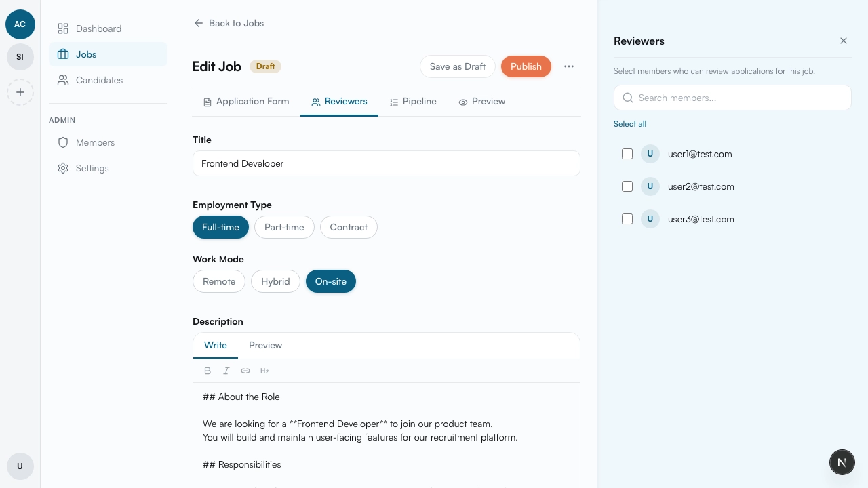Publish the job

click(x=526, y=66)
